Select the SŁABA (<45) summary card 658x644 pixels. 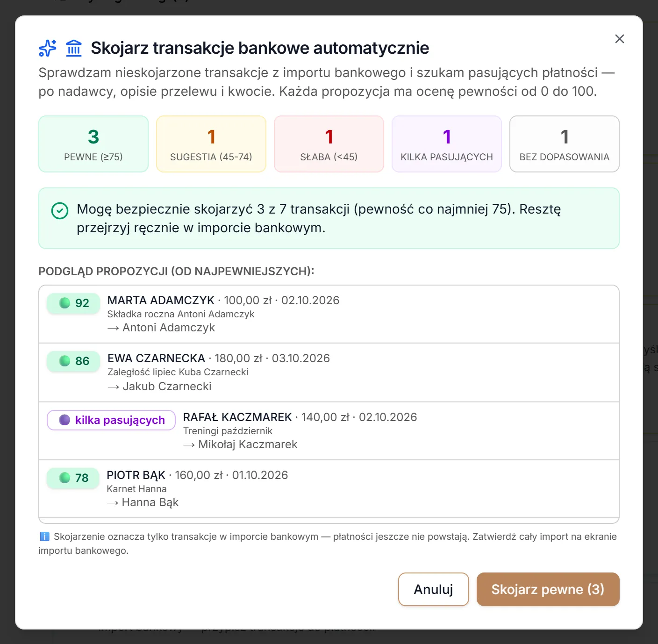tap(329, 144)
